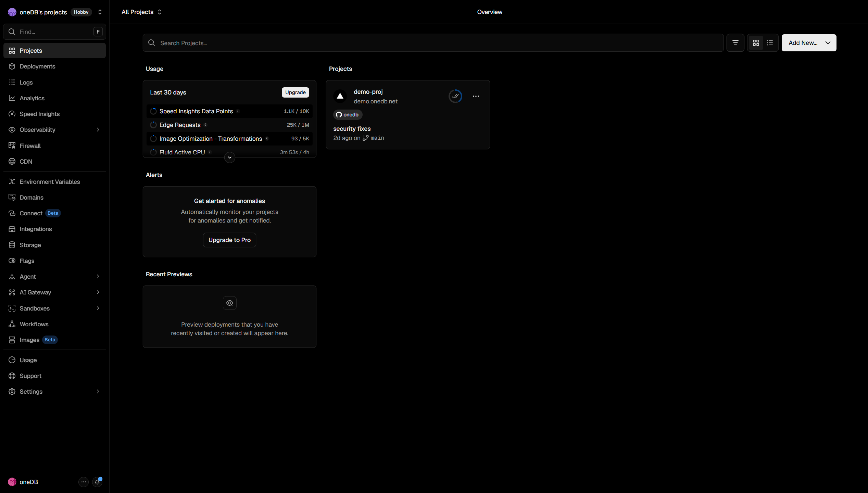
Task: Click Edge Requests usage ring
Action: (153, 125)
